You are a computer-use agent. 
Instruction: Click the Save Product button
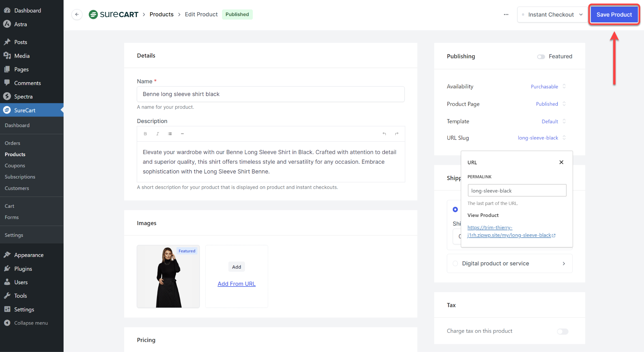coord(614,14)
